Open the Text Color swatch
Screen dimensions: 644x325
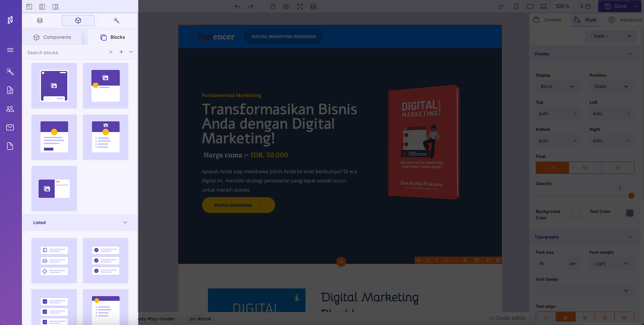tap(629, 213)
